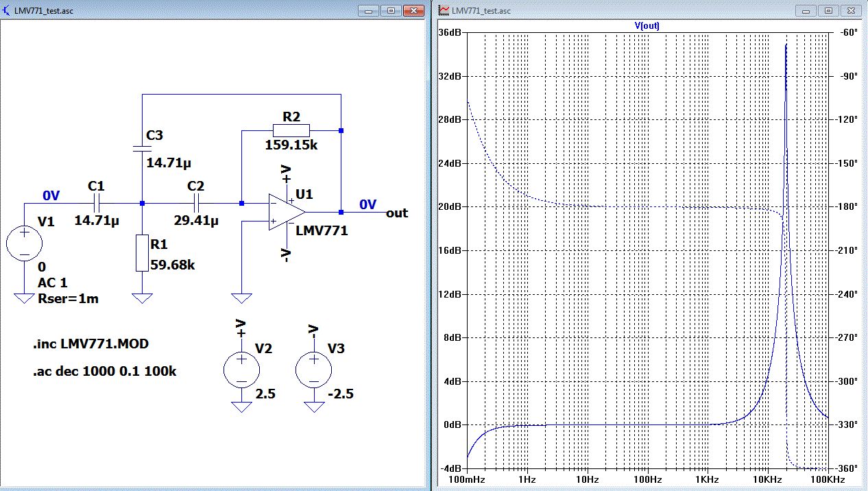Viewport: 868px width, 491px height.
Task: Click the "out" net label
Action: pos(397,213)
